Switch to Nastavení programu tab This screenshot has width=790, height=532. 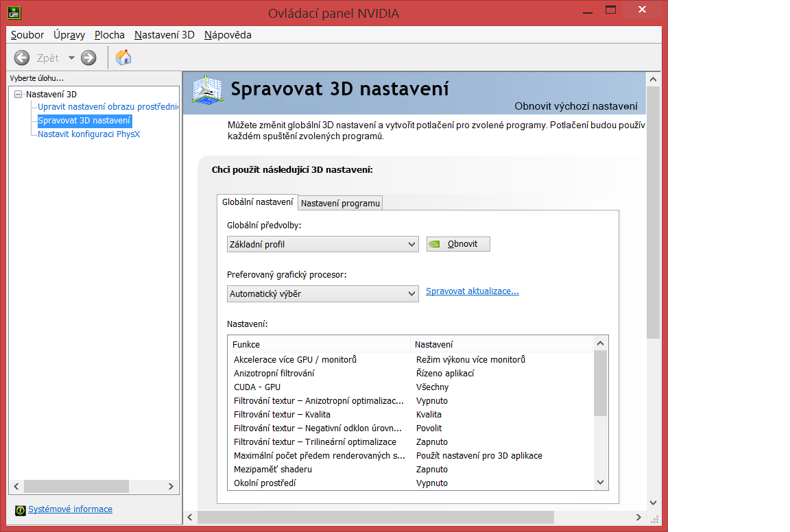(x=340, y=203)
